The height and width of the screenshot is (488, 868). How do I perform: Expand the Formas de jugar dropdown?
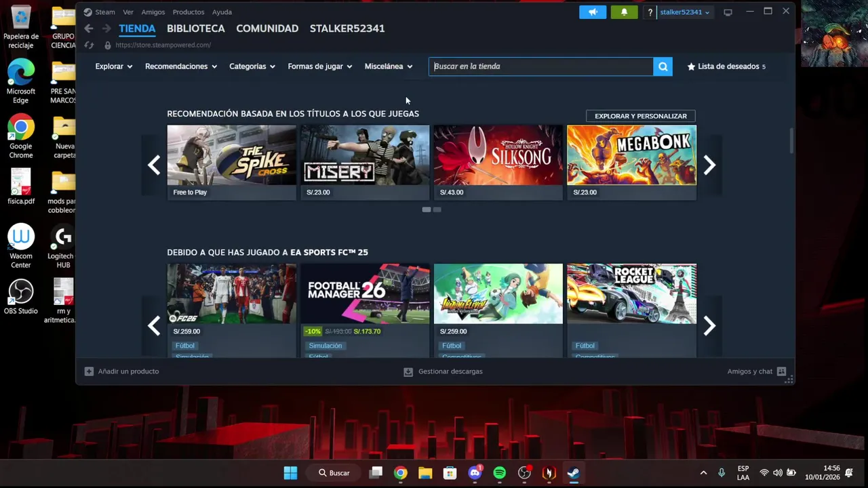[320, 66]
